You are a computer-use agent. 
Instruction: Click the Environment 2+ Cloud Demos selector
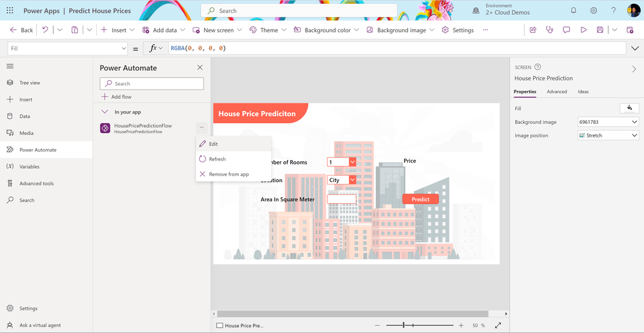pos(502,10)
